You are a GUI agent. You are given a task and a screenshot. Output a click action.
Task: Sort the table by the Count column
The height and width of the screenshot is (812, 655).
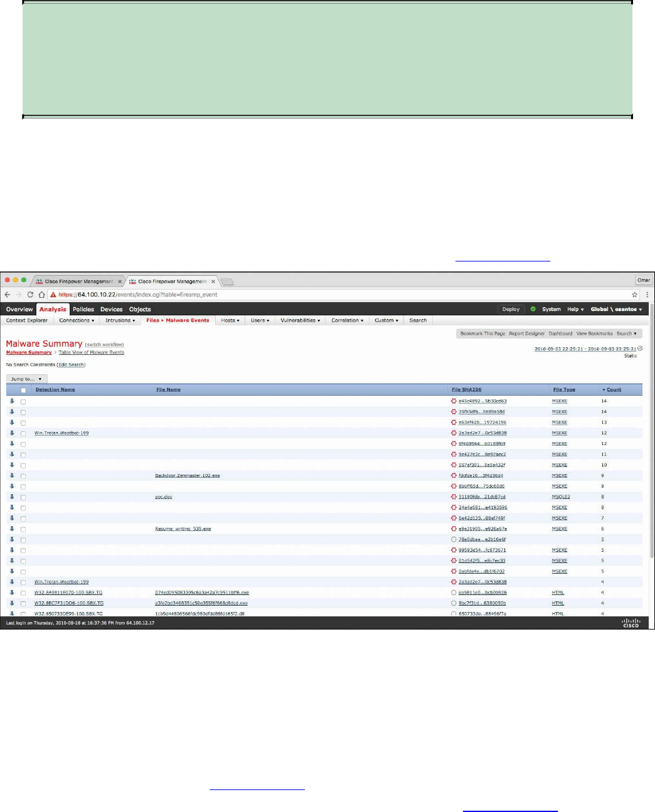(614, 389)
